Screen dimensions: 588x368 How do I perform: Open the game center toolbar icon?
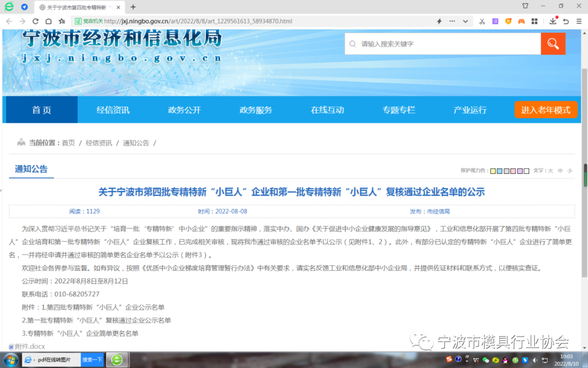522,21
